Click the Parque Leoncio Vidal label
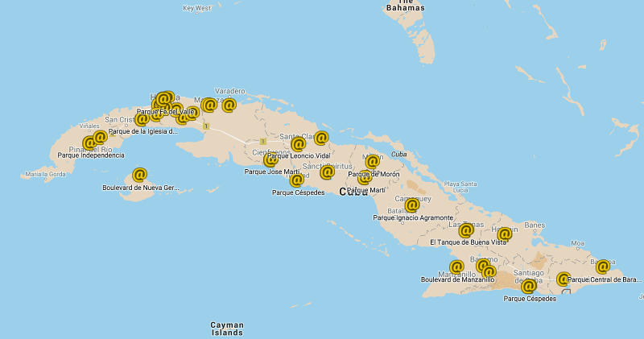Screen dimensions: 644x339 click(x=299, y=155)
